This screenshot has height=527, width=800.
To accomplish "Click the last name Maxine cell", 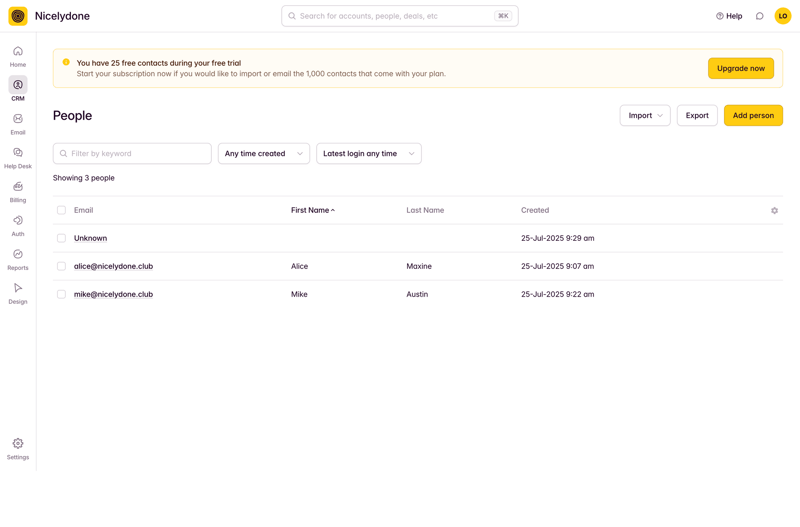I will click(x=419, y=266).
